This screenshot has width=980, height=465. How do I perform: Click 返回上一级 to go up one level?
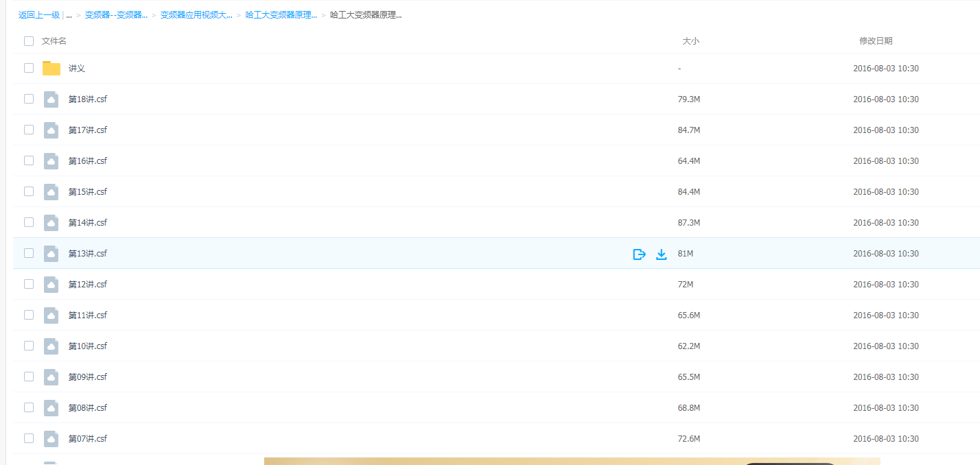click(x=39, y=15)
